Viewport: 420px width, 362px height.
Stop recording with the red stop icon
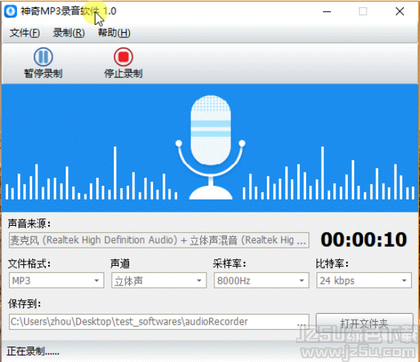(x=123, y=57)
